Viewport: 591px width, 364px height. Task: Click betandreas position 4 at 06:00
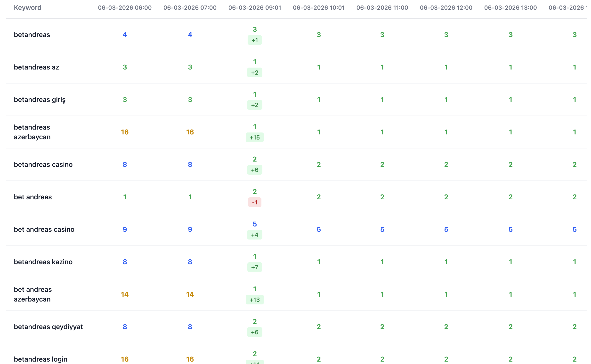tap(125, 35)
